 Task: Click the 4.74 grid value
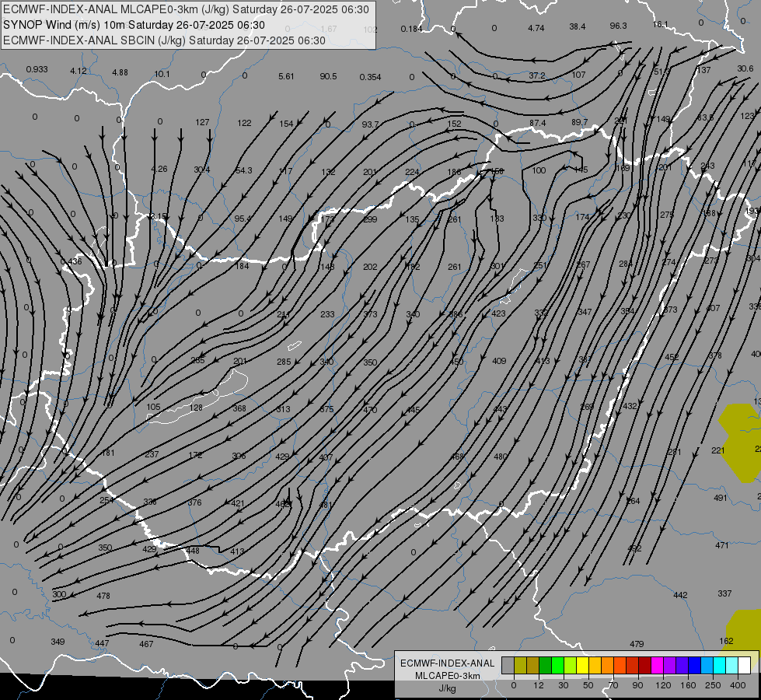536,28
